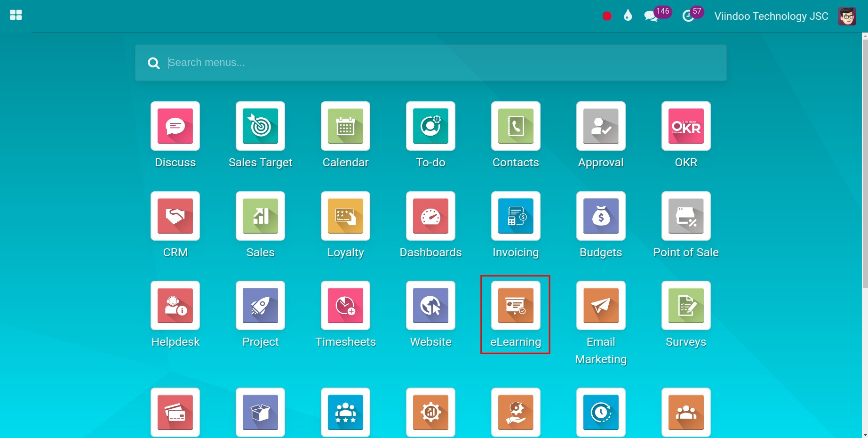This screenshot has height=438, width=868.
Task: Open the app with gear and chart icon
Action: (430, 412)
